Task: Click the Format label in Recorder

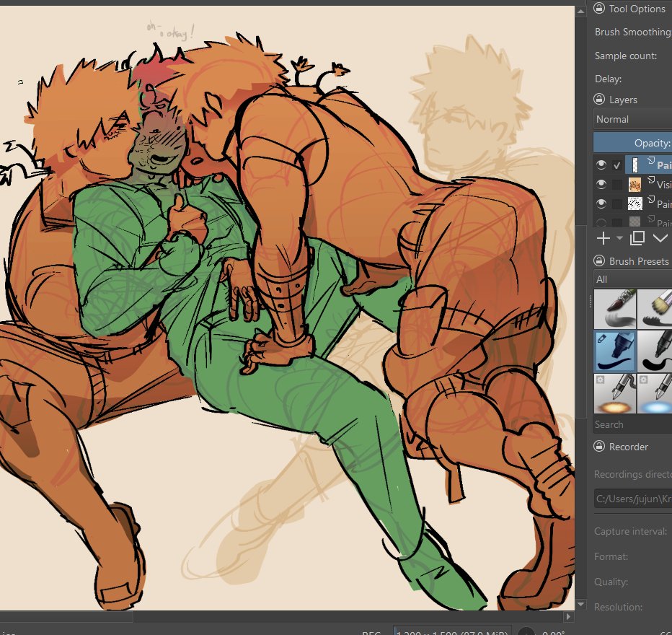Action: click(x=611, y=556)
